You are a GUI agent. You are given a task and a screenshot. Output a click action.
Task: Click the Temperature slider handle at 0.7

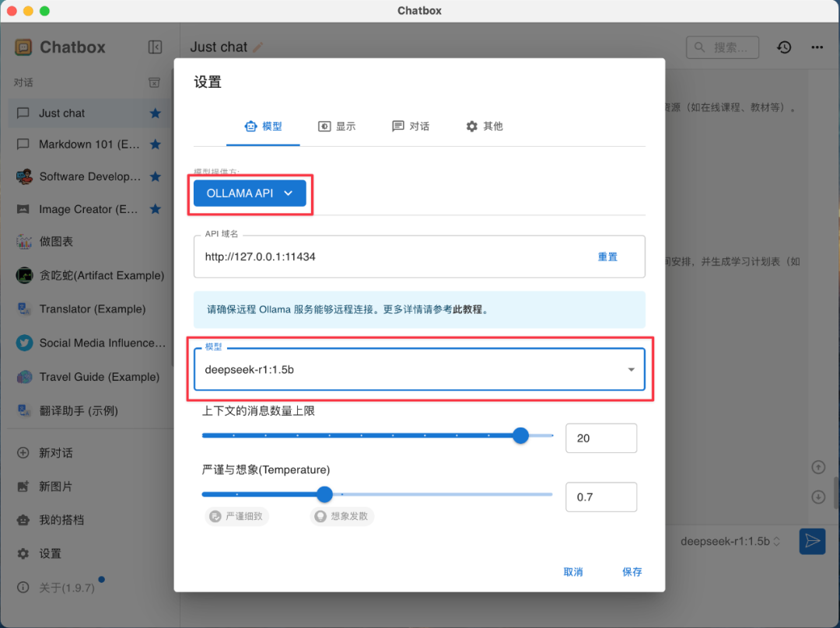tap(324, 494)
